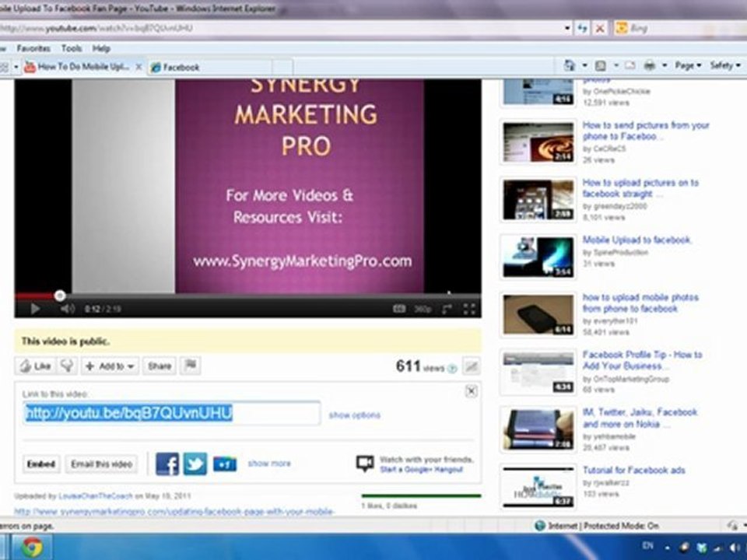This screenshot has width=747, height=560.
Task: Open video 'How to send pictures from your phone'
Action: click(646, 131)
